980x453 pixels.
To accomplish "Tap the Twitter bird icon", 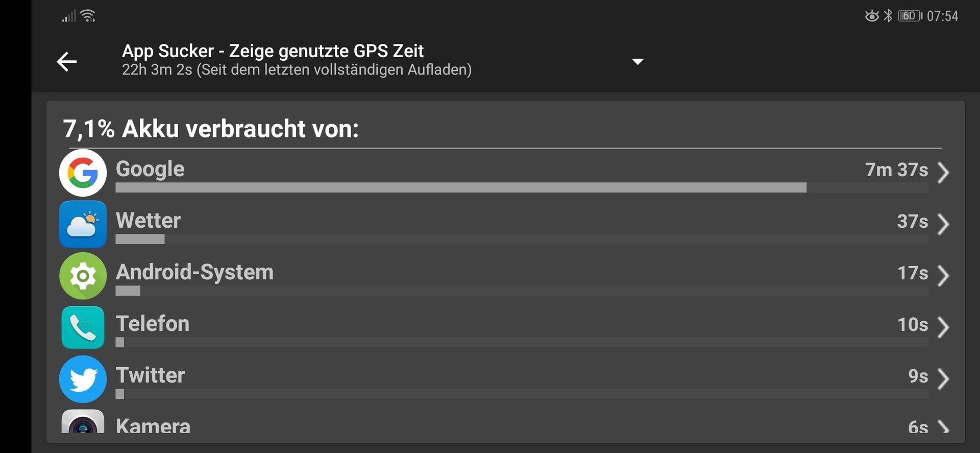I will (x=83, y=379).
